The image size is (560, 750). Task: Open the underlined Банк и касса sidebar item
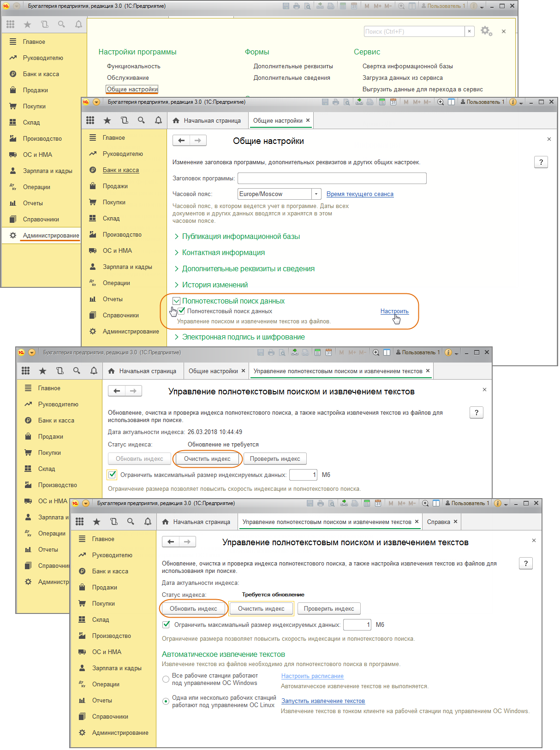(x=120, y=170)
